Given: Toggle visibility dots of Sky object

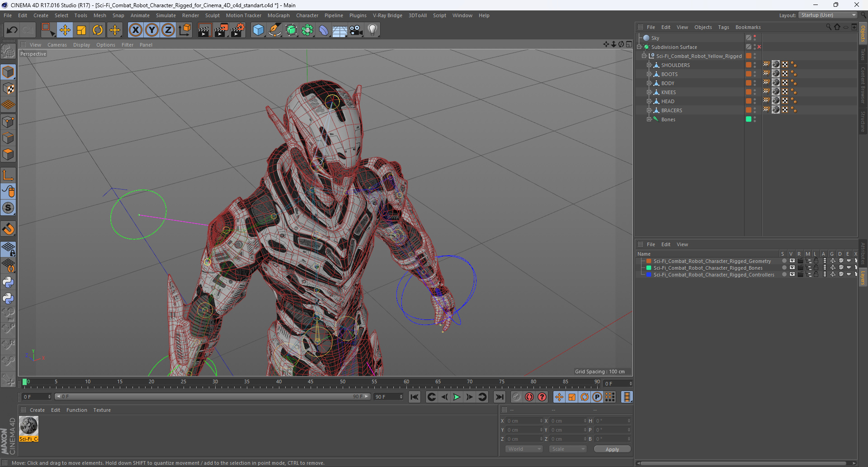Looking at the screenshot, I should (755, 38).
